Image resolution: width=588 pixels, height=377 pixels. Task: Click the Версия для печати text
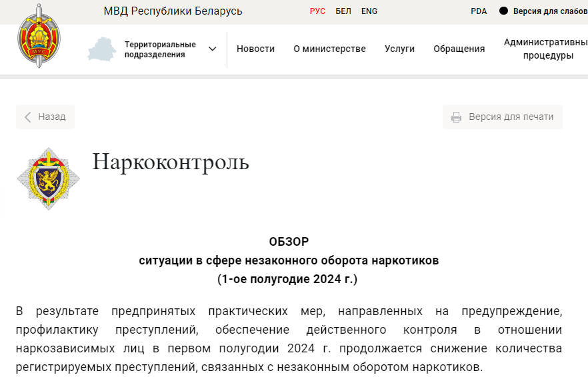tap(511, 117)
